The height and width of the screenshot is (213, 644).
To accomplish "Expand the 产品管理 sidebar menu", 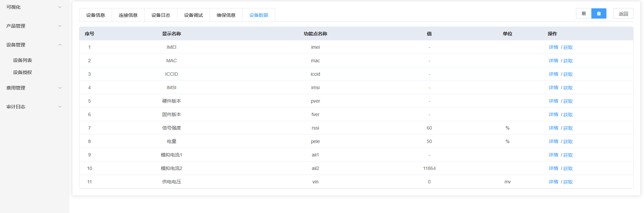I will 34,26.
